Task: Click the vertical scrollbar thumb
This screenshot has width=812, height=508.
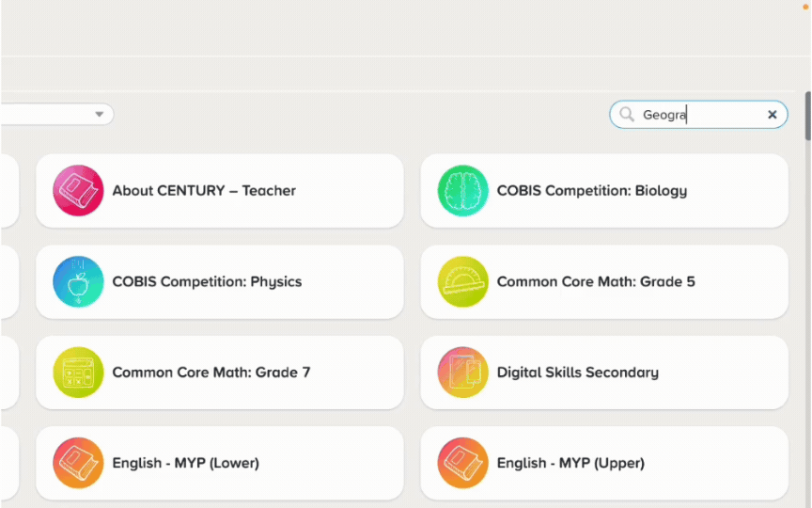Action: (808, 116)
